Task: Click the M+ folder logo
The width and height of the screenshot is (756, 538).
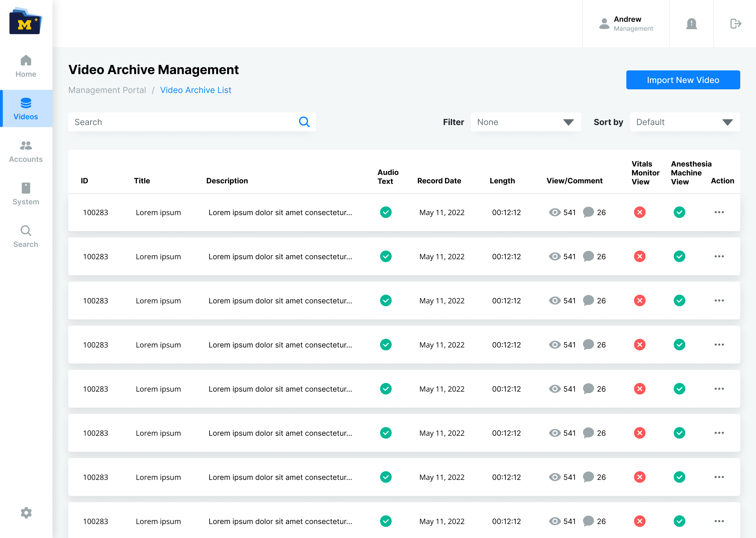Action: (x=26, y=21)
